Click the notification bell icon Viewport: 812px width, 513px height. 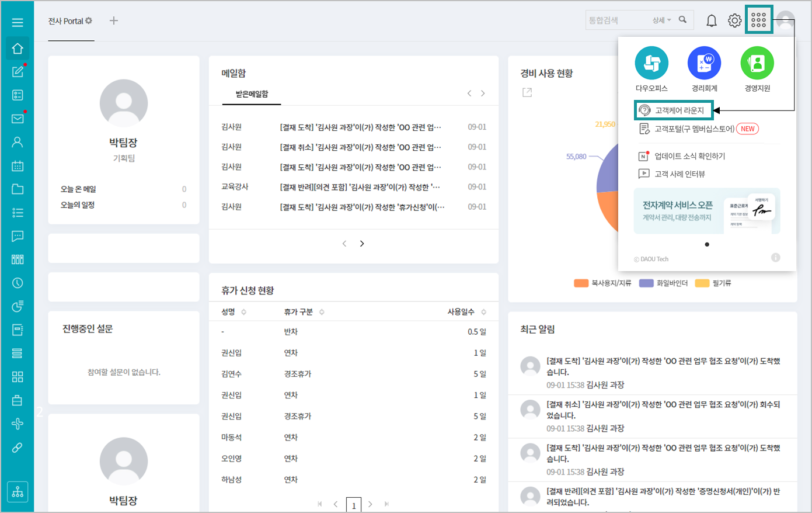(x=712, y=21)
